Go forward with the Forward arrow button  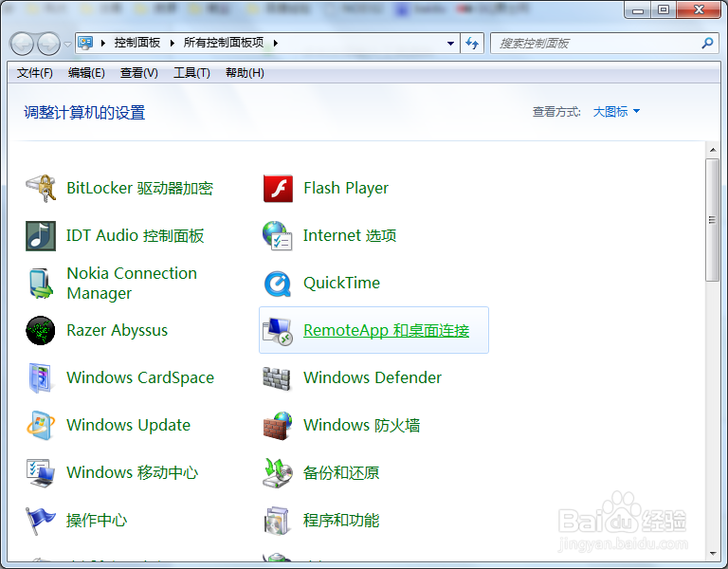[x=48, y=45]
